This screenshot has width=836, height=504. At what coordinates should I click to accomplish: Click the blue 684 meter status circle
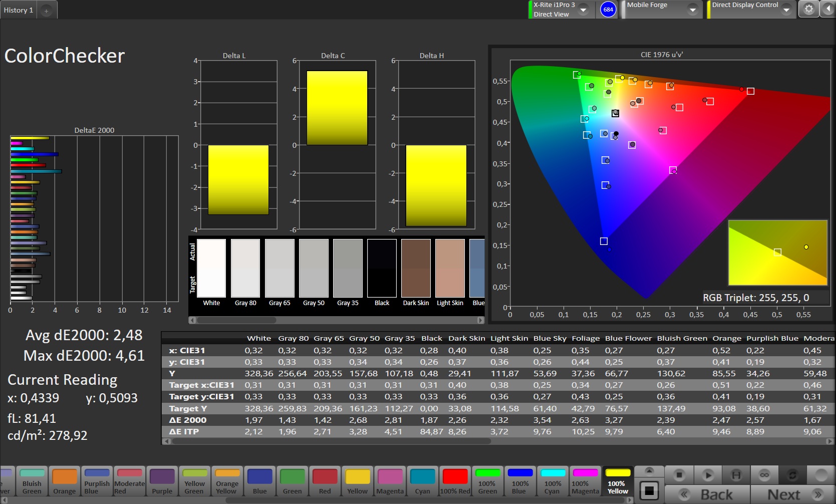tap(608, 10)
